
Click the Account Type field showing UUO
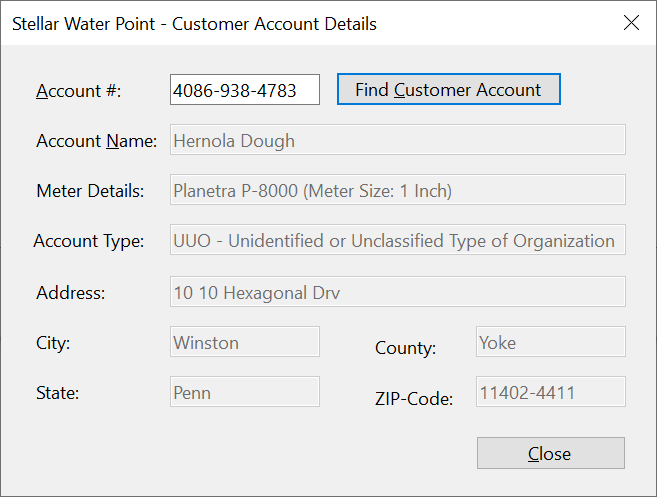398,240
